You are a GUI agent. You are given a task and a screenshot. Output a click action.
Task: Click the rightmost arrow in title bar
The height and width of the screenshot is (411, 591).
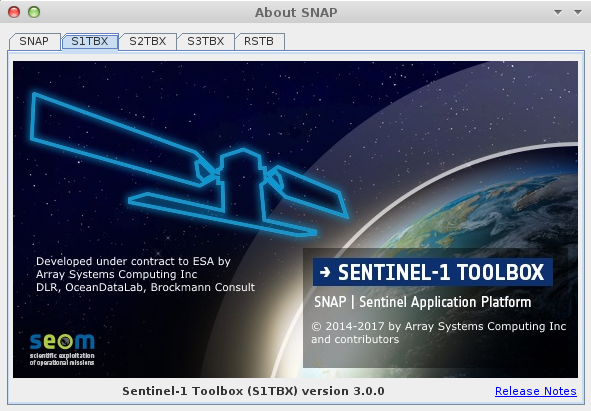[x=577, y=12]
